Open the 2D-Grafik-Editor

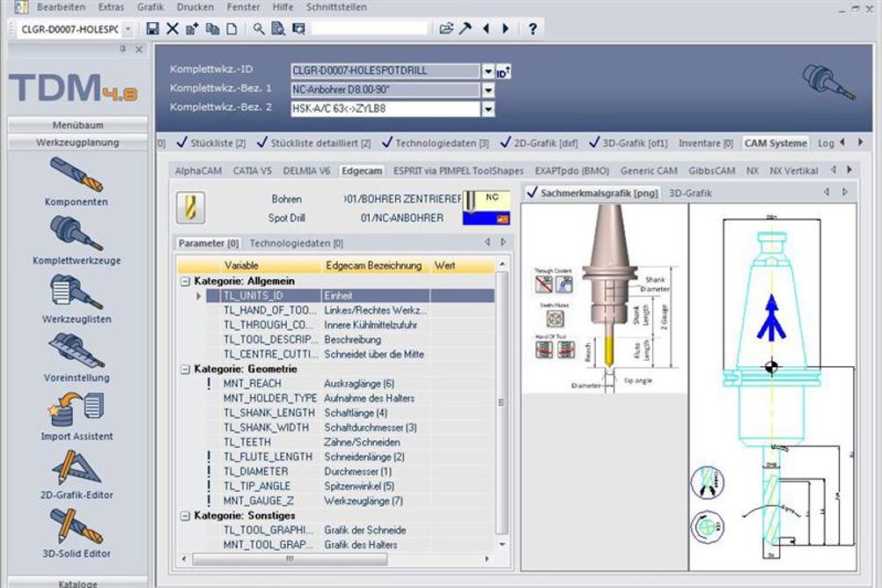coord(77,474)
